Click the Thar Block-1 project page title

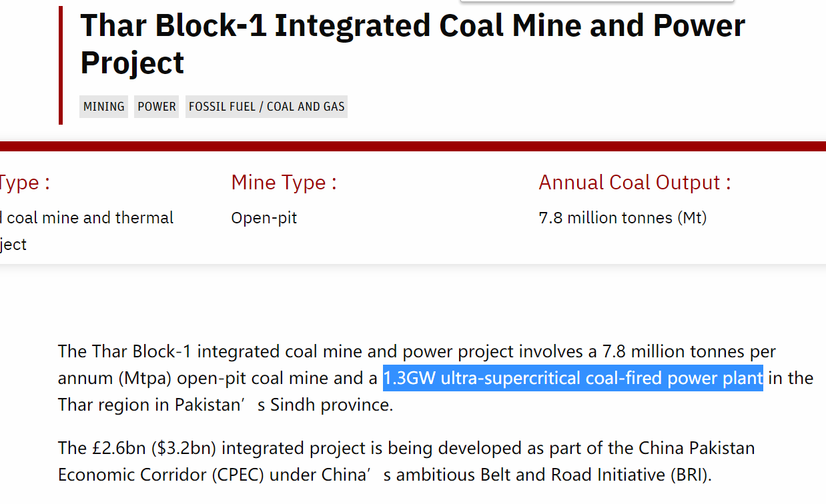(412, 44)
